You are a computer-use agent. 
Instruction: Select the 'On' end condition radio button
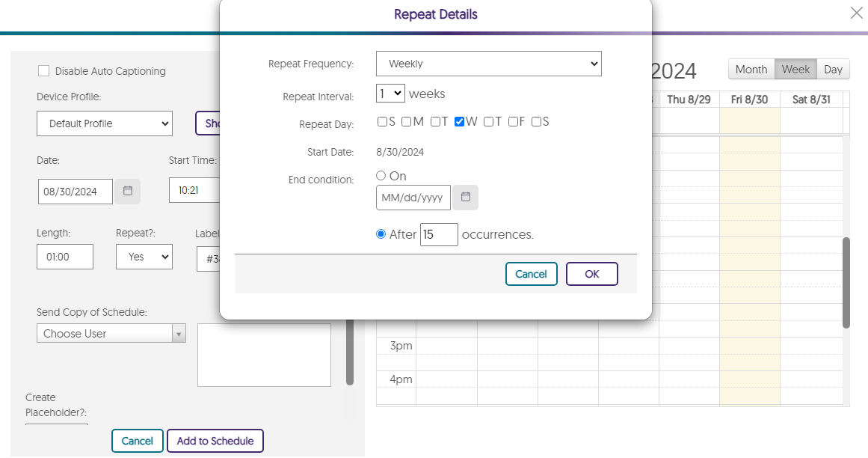click(x=381, y=176)
